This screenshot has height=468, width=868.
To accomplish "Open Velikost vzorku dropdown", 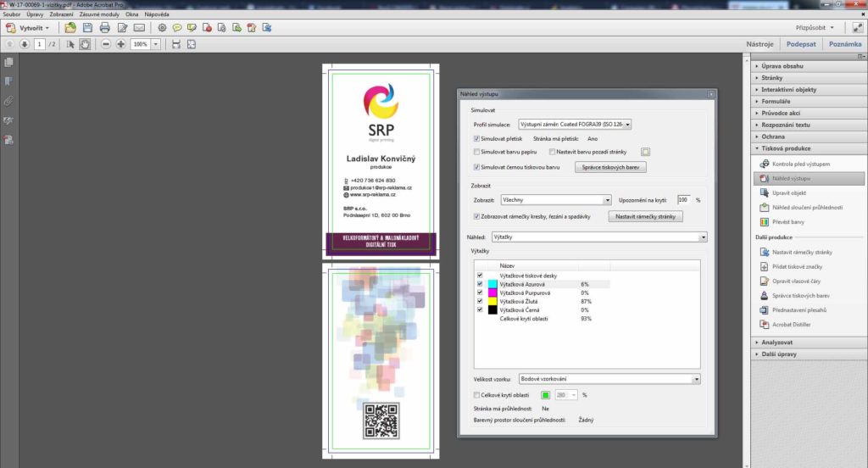I will click(609, 379).
